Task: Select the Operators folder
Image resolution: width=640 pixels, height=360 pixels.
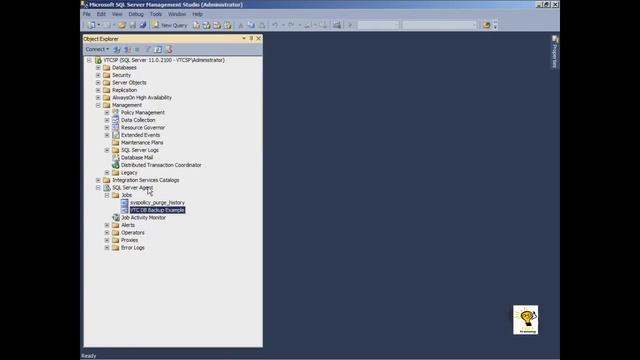Action: [133, 233]
